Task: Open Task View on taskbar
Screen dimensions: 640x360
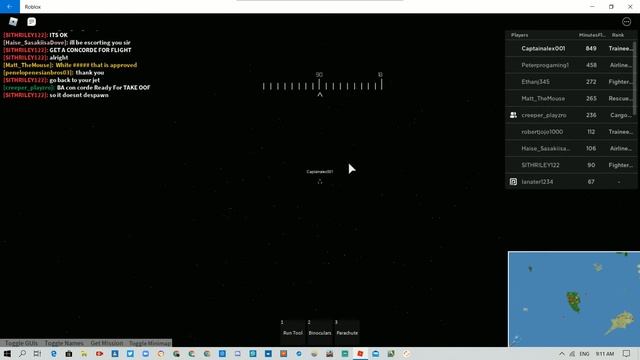Action: (x=38, y=353)
